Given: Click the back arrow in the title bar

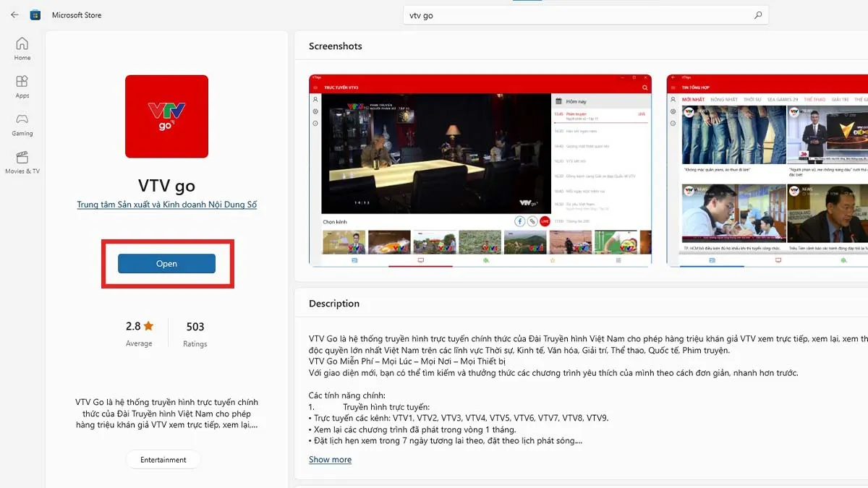Looking at the screenshot, I should click(13, 14).
